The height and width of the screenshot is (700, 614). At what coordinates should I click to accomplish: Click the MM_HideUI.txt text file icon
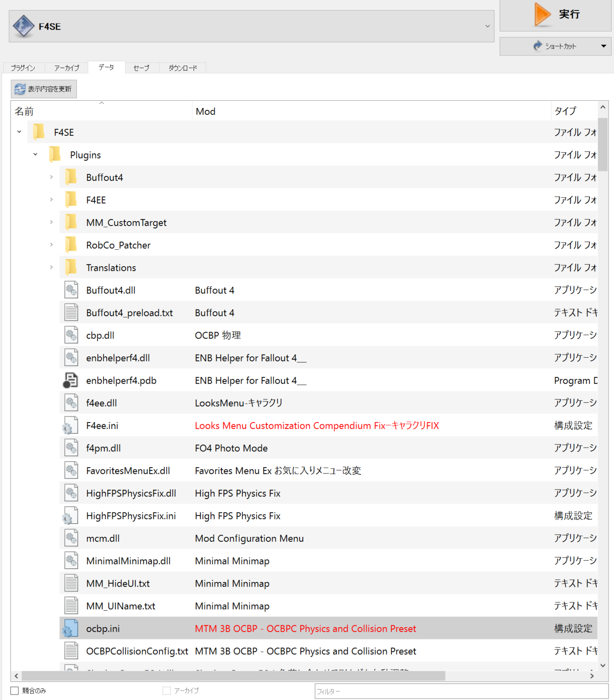pos(71,584)
